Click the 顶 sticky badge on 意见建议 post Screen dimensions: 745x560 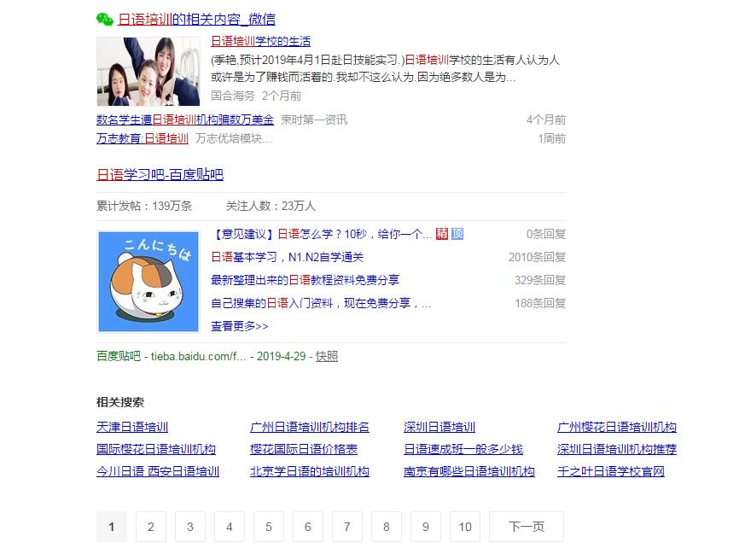pyautogui.click(x=457, y=233)
